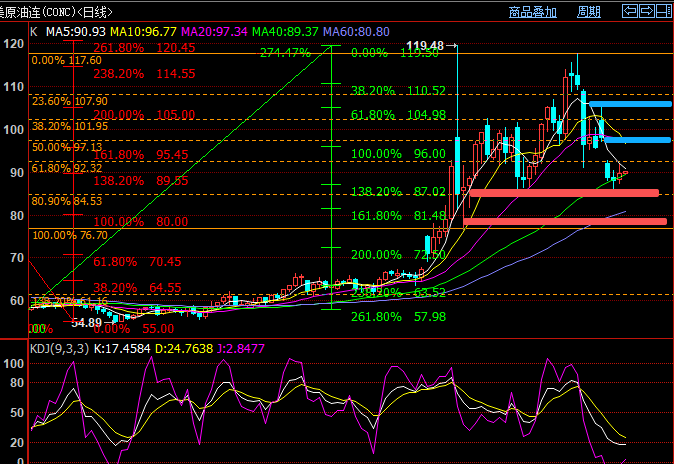Select the MA5:90.93 indicator label
Image resolution: width=674 pixels, height=464 pixels.
[x=74, y=31]
